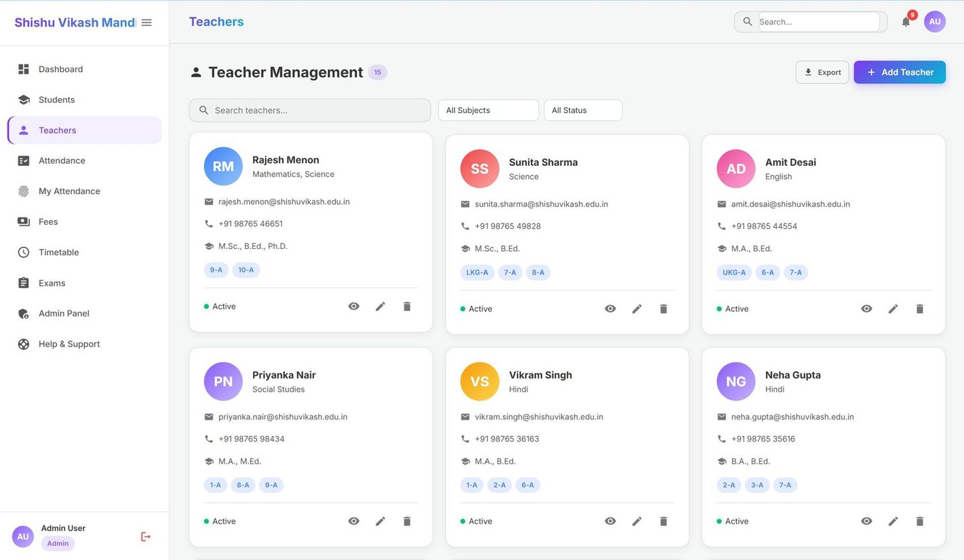The height and width of the screenshot is (560, 964).
Task: Open the All Subjects filter dropdown
Action: coord(488,110)
